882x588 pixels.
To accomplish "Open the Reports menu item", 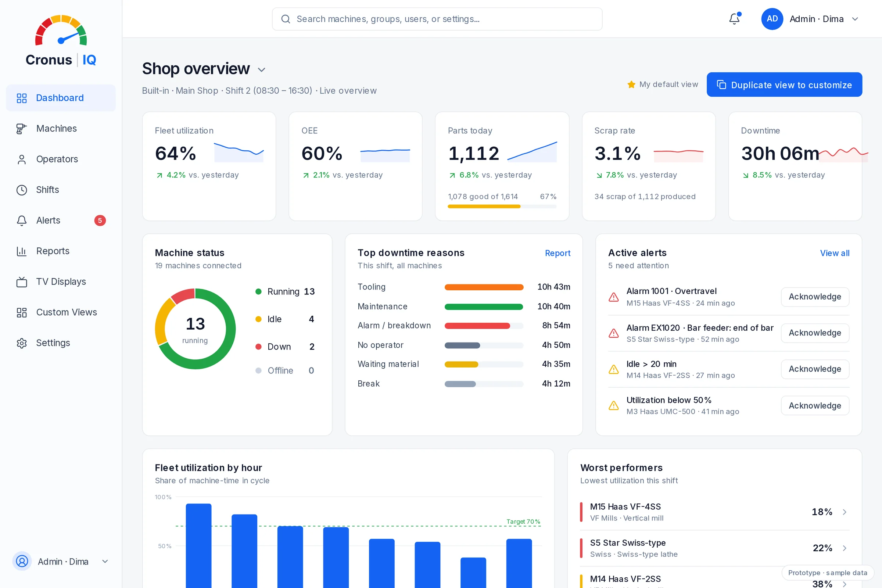I will [x=61, y=251].
